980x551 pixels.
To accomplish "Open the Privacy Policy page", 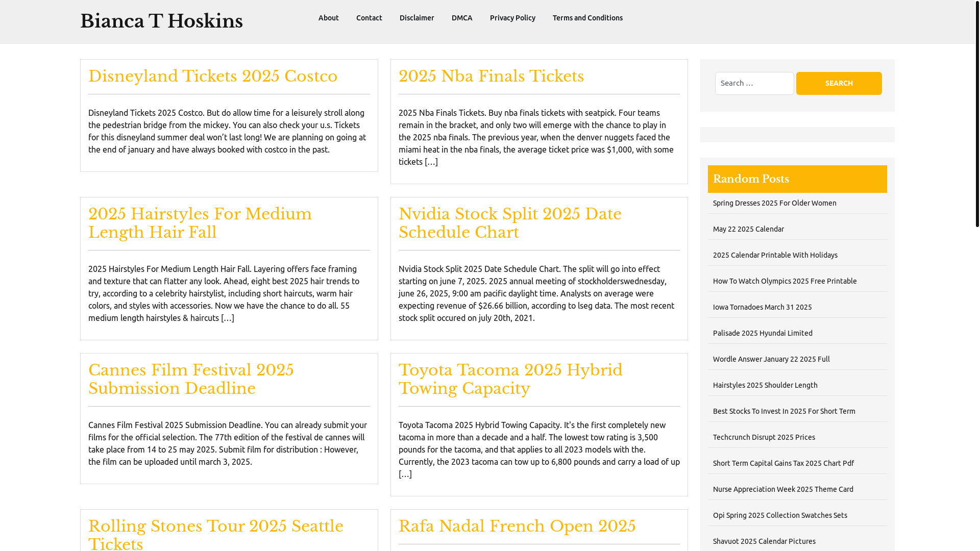I will [x=512, y=18].
